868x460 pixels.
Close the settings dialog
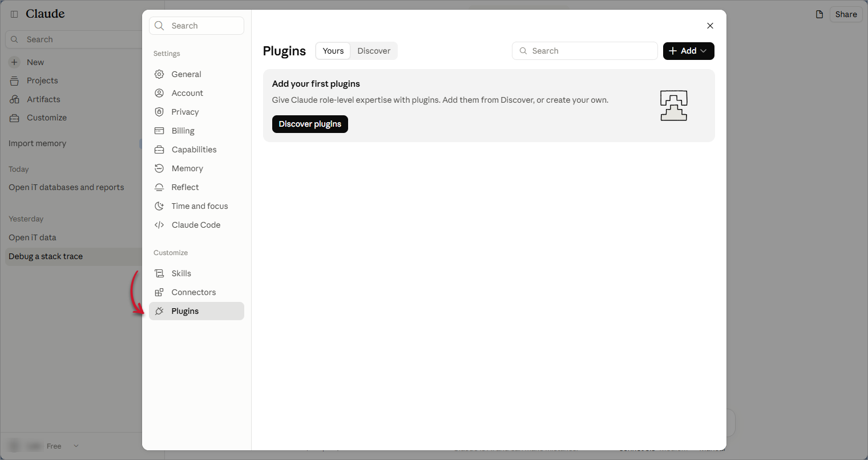[x=710, y=26]
